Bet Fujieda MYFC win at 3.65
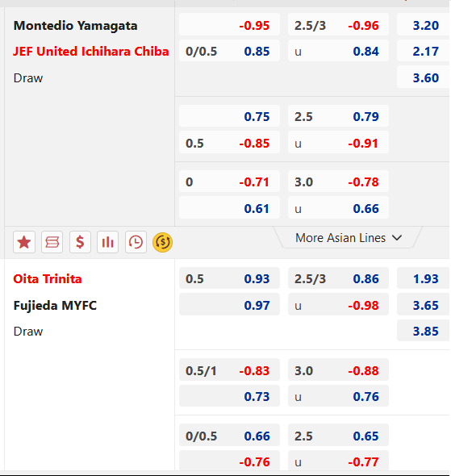Image resolution: width=451 pixels, height=476 pixels. (423, 304)
